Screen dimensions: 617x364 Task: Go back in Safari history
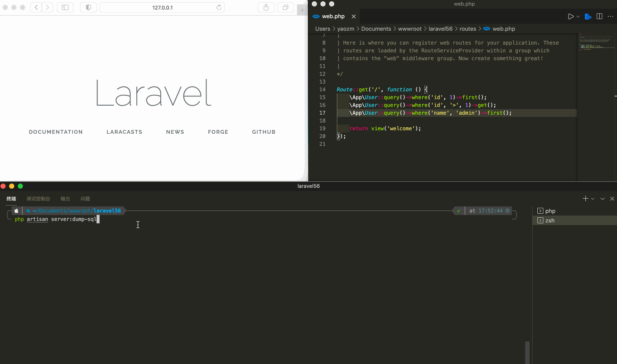[x=36, y=7]
